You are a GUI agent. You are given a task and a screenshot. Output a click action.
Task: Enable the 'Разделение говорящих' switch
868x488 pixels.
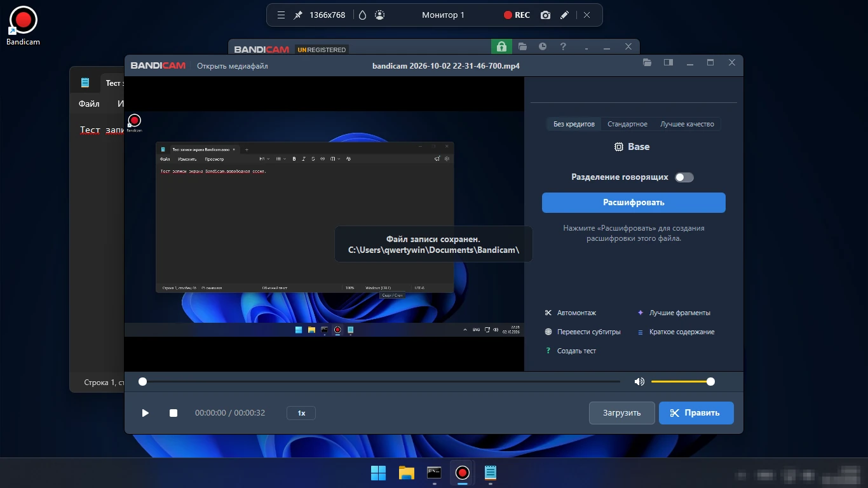point(684,177)
